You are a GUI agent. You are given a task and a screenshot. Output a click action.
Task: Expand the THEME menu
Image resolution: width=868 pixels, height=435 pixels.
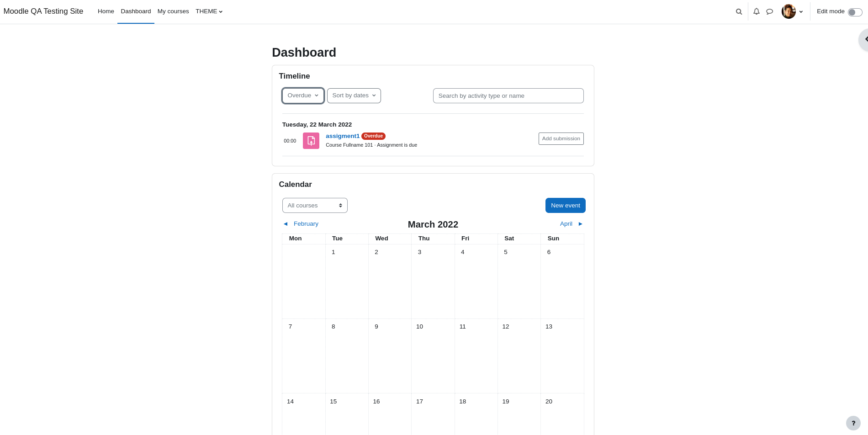pos(209,11)
